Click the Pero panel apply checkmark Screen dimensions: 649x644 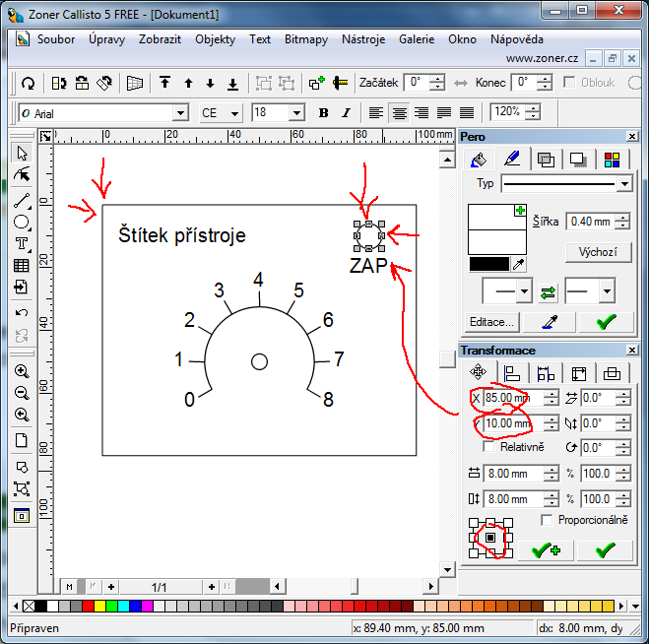point(606,322)
